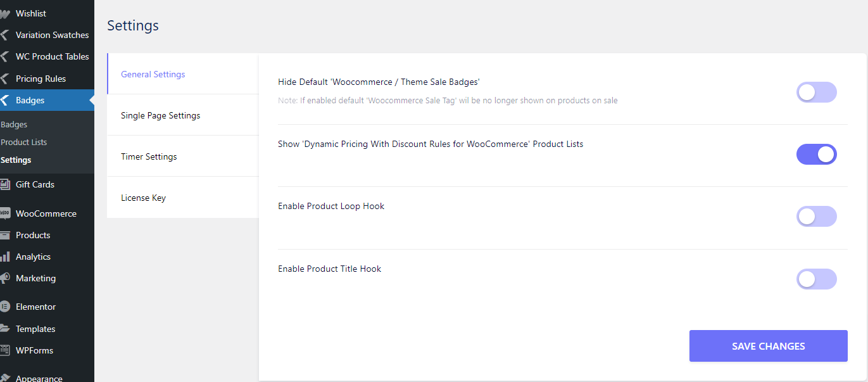Toggle Hide Default Woocommerce Sale Badges switch
868x382 pixels.
tap(816, 92)
